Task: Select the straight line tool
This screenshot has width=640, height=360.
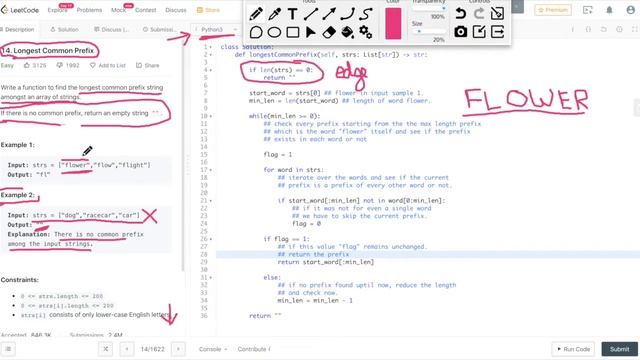Action: 311,14
